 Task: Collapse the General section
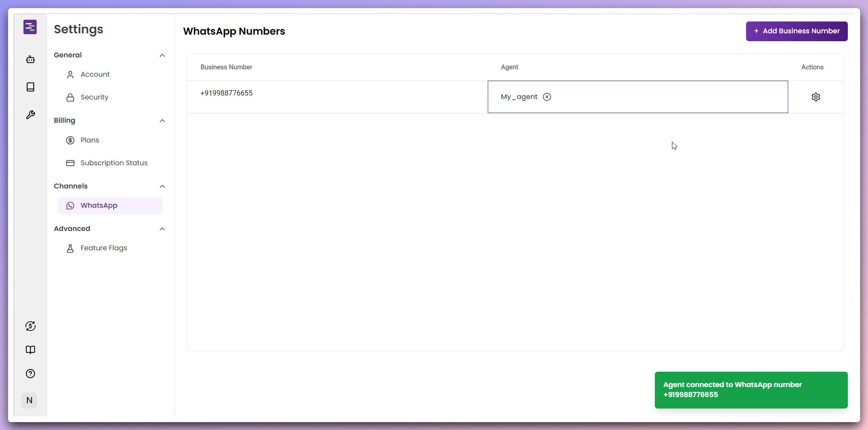162,55
